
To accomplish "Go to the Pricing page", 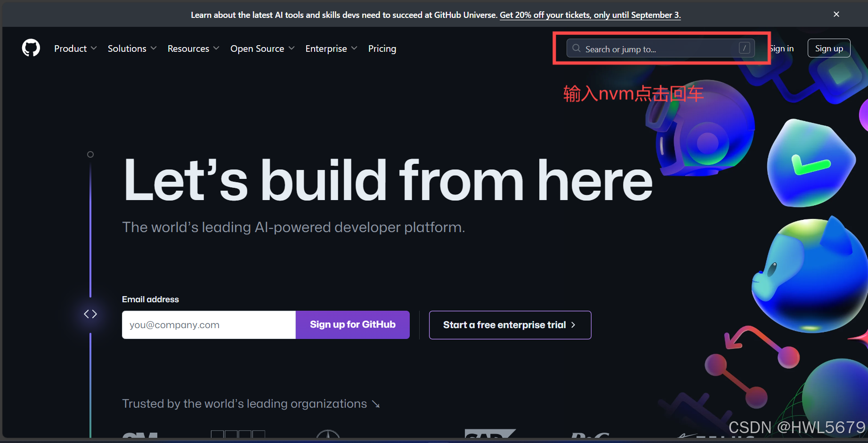I will click(x=382, y=48).
